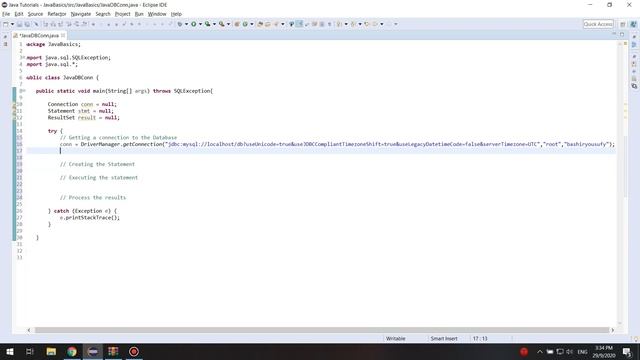Viewport: 640px width, 360px height.
Task: Open the Navigate menu
Action: point(81,14)
